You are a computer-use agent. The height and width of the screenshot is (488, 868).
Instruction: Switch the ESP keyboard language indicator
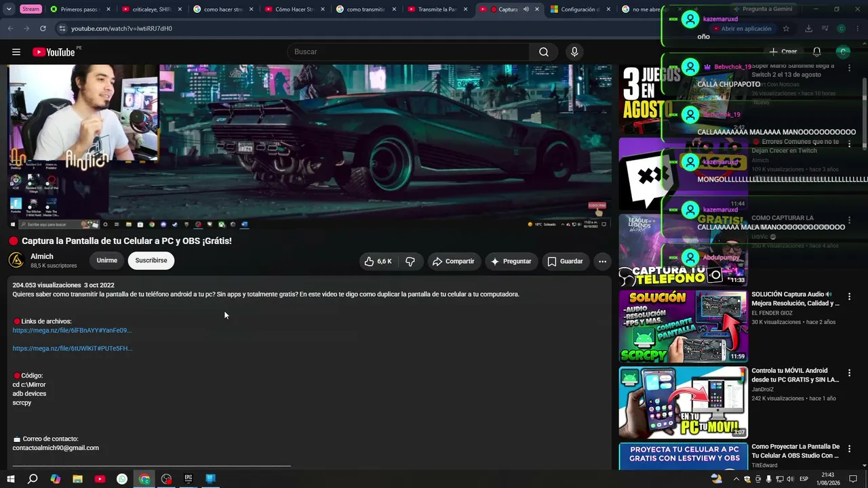point(804,479)
